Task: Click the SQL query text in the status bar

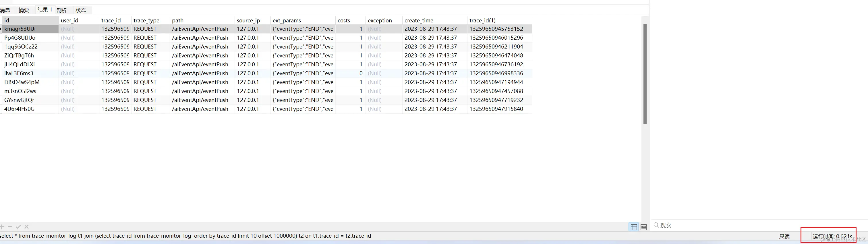Action: click(186, 236)
